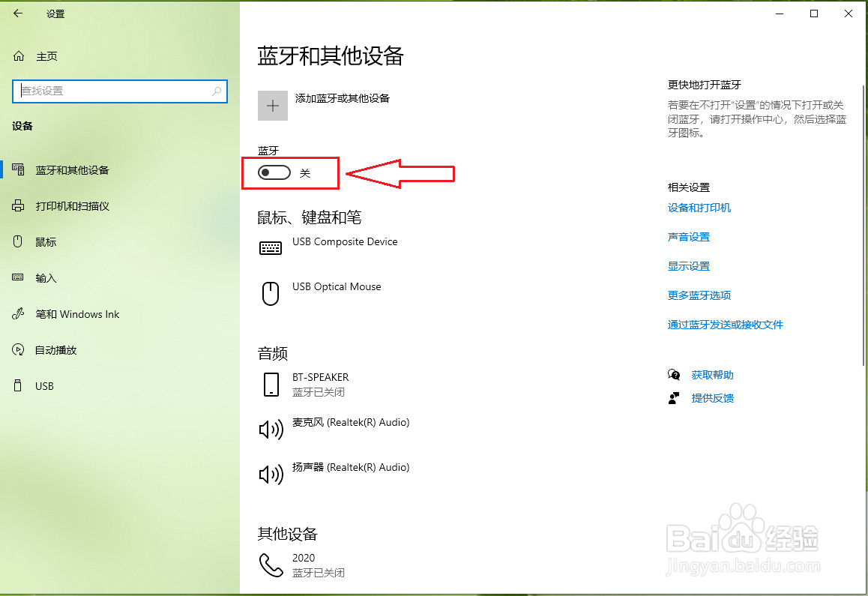Open USB settings via sidebar icon
Viewport: 868px width, 596px height.
18,385
